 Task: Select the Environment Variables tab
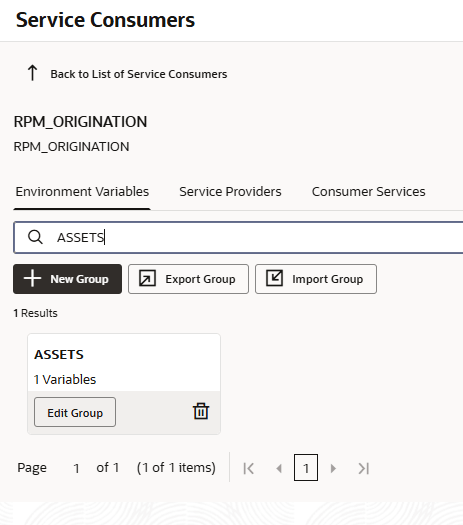pyautogui.click(x=82, y=192)
